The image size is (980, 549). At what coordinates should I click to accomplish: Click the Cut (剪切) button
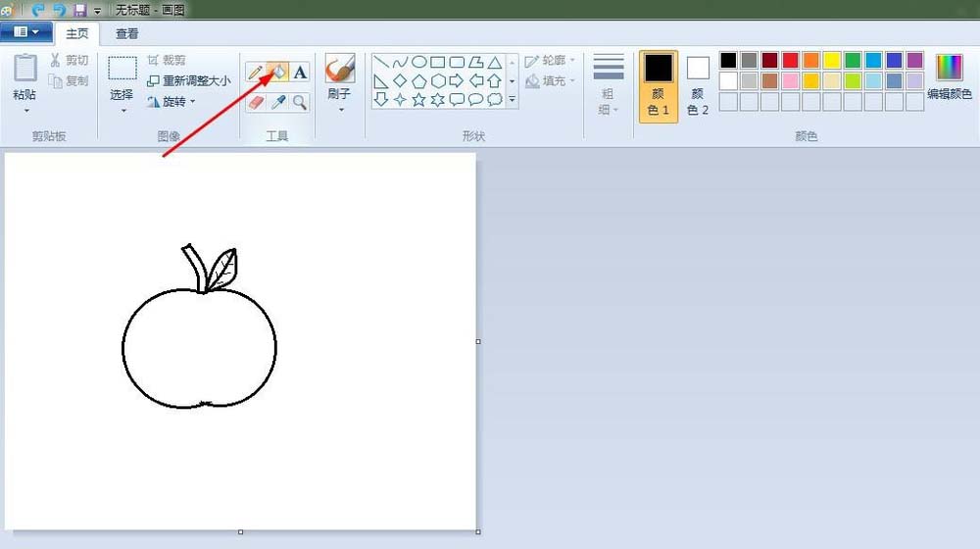(x=70, y=60)
